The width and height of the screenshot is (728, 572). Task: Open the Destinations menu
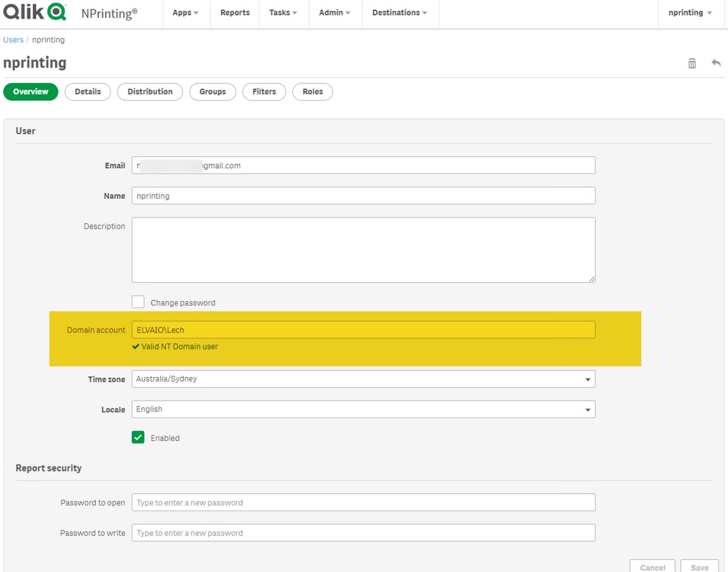[x=399, y=13]
